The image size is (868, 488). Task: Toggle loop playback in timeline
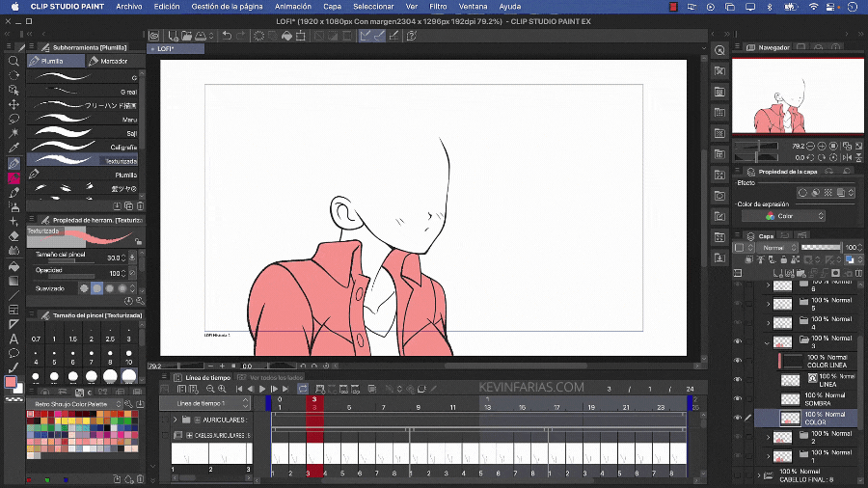[303, 389]
